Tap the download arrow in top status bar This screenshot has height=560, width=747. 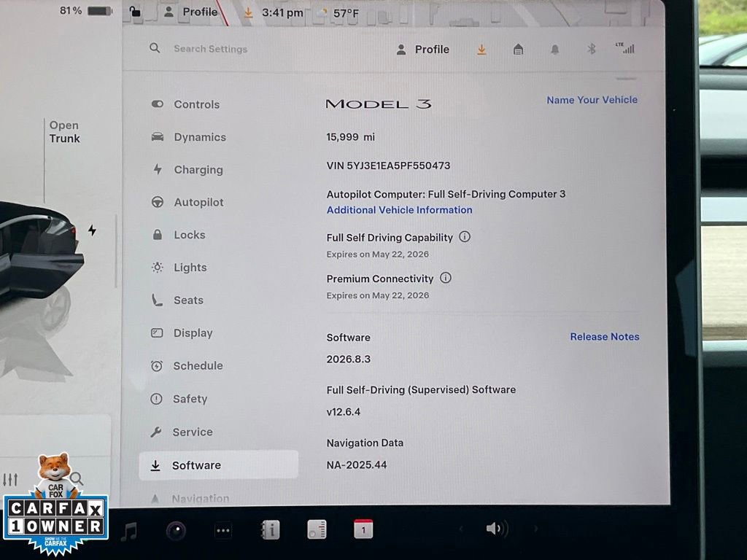click(x=248, y=13)
